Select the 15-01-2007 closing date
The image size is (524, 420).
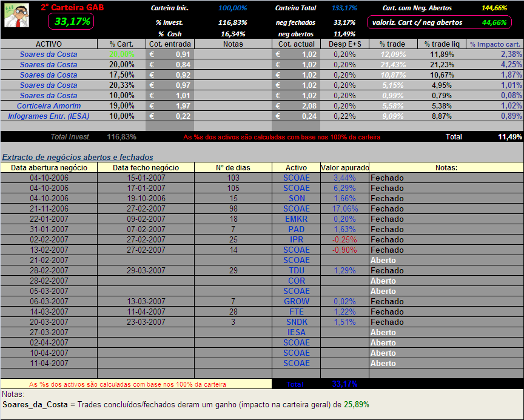click(146, 178)
